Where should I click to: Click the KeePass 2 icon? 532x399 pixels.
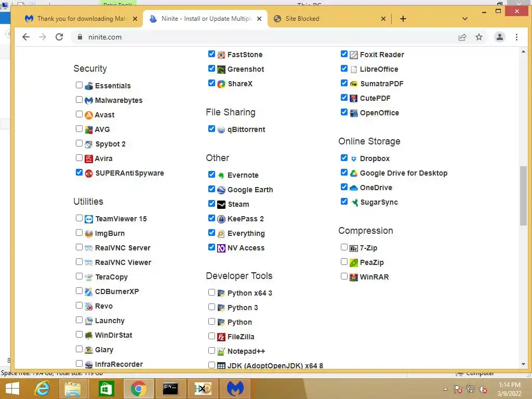[x=221, y=219]
